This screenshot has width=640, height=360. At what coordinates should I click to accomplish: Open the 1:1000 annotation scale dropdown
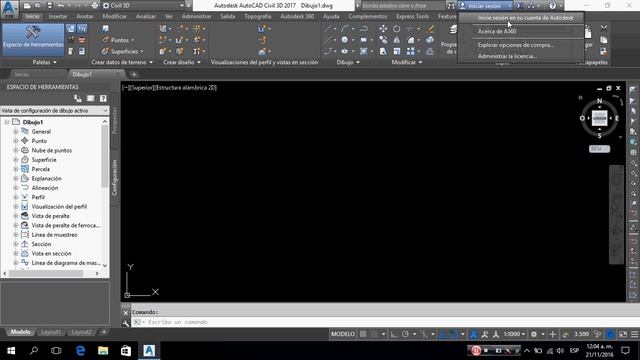[514, 334]
